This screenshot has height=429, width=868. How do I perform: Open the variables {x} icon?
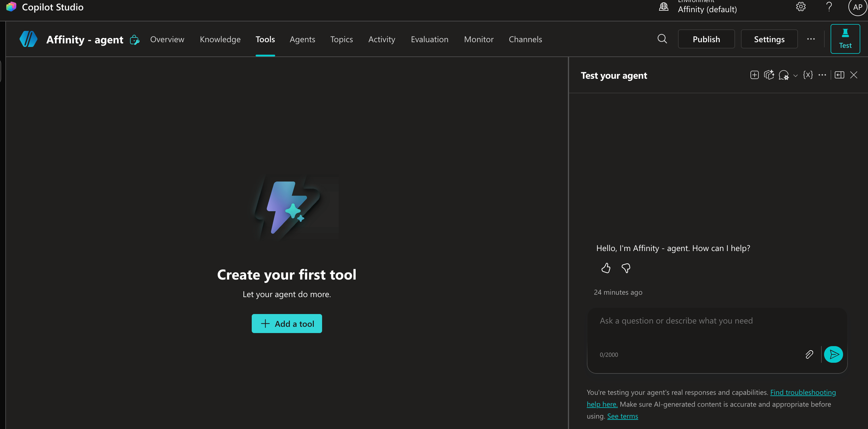808,75
